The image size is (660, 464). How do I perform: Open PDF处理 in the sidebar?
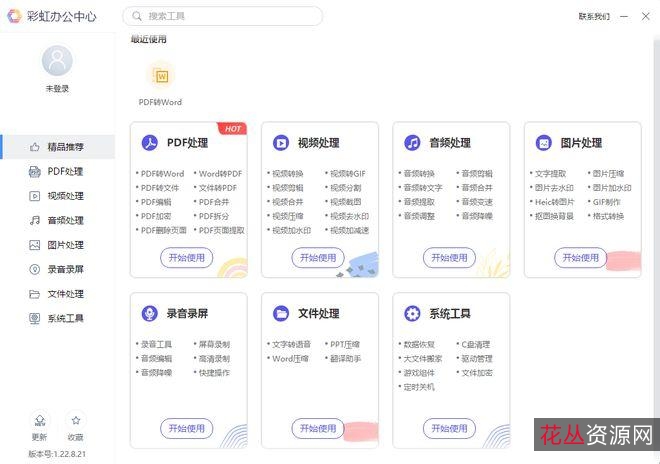(x=58, y=171)
